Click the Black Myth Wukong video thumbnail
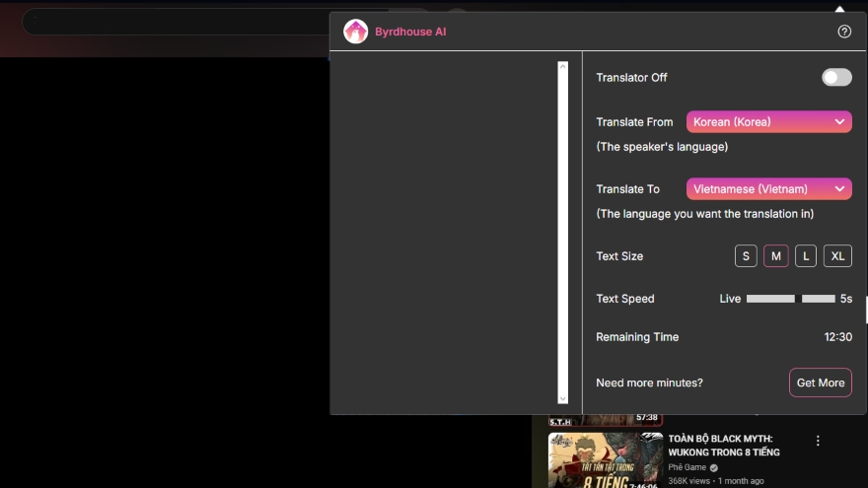Screen dimensions: 868x488 606,460
